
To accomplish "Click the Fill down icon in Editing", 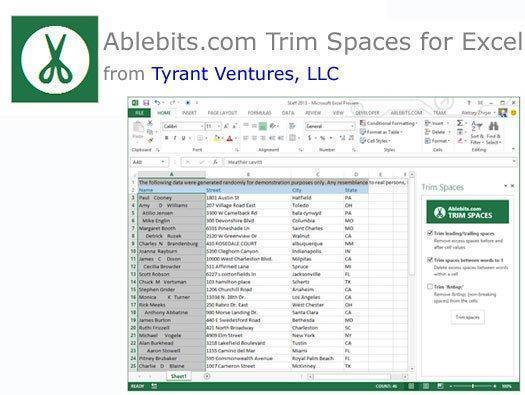I will (460, 132).
